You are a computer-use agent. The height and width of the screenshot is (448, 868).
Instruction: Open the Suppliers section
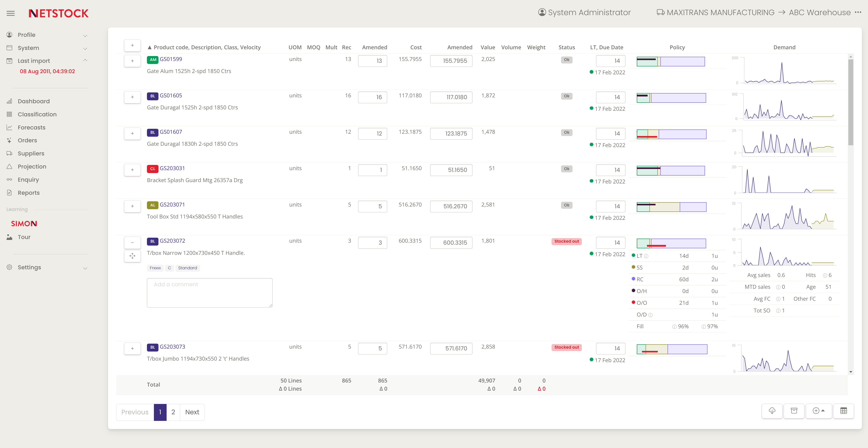(31, 153)
